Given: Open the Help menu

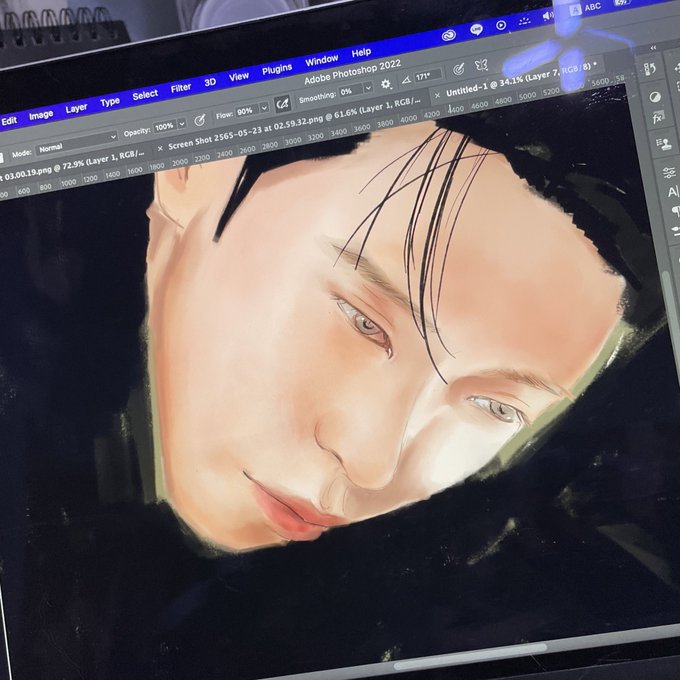Looking at the screenshot, I should [361, 52].
